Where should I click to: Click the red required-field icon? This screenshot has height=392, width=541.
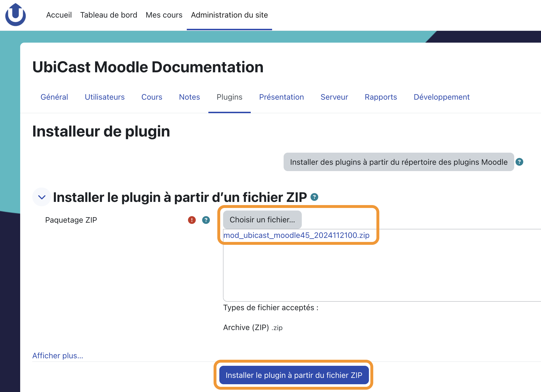click(192, 220)
